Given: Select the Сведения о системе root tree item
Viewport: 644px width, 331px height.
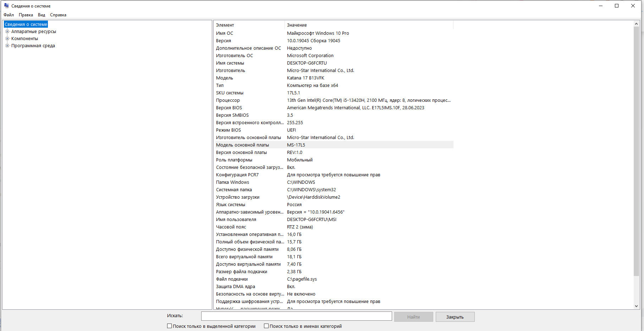Looking at the screenshot, I should point(26,24).
